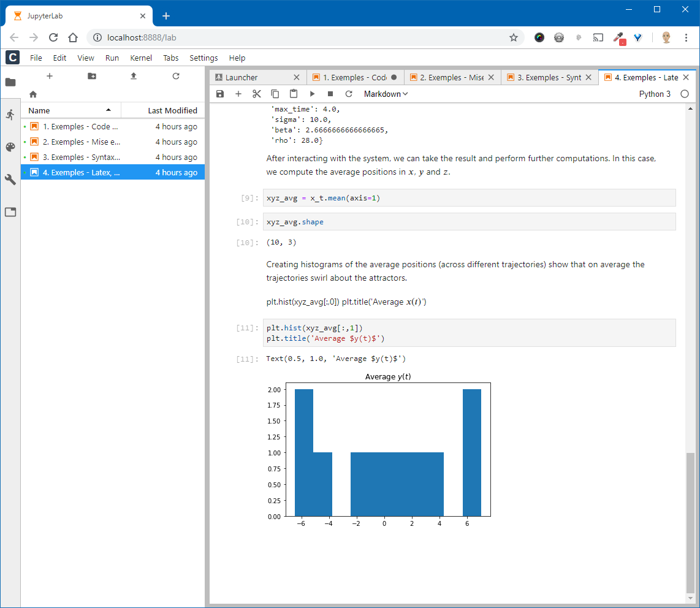Viewport: 700px width, 608px height.
Task: Close the Launcher tab
Action: pos(297,77)
